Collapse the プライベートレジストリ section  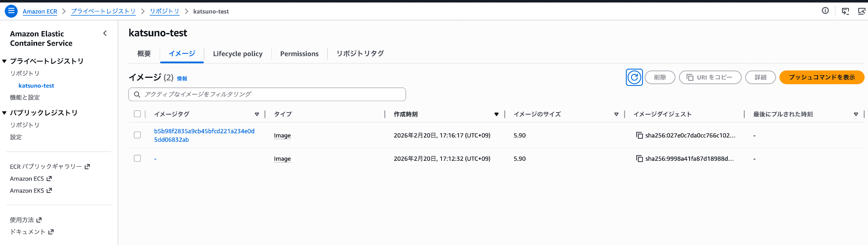click(4, 61)
